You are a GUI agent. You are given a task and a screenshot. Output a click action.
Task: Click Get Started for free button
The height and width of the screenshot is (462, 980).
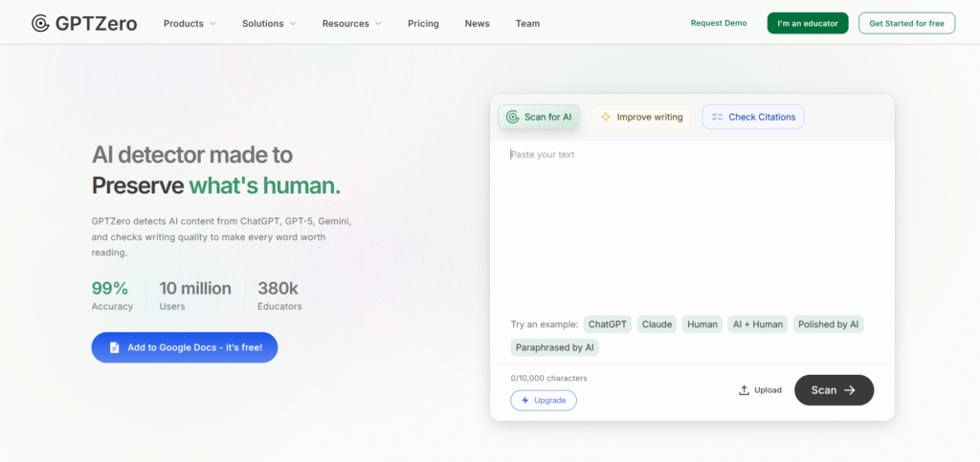pyautogui.click(x=906, y=23)
